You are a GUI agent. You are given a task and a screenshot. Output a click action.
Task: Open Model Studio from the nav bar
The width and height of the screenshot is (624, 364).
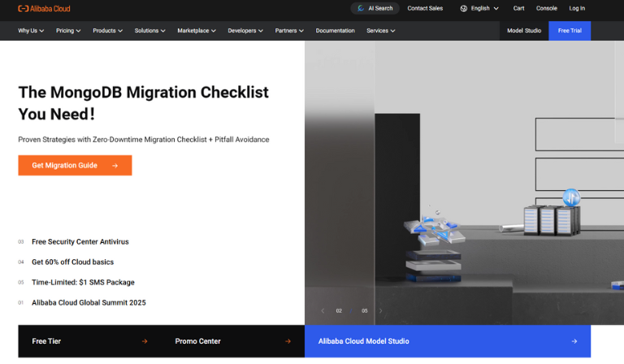(x=524, y=31)
